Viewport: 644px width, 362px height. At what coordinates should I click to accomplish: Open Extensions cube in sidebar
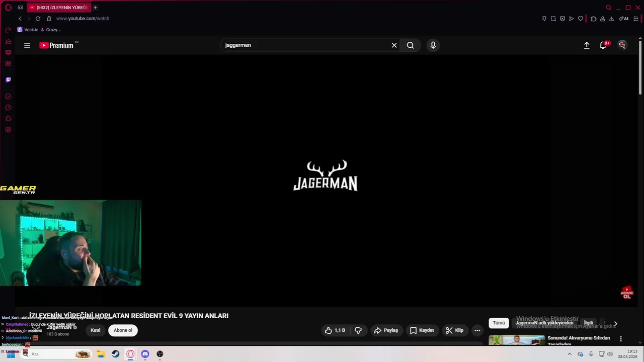click(x=8, y=119)
